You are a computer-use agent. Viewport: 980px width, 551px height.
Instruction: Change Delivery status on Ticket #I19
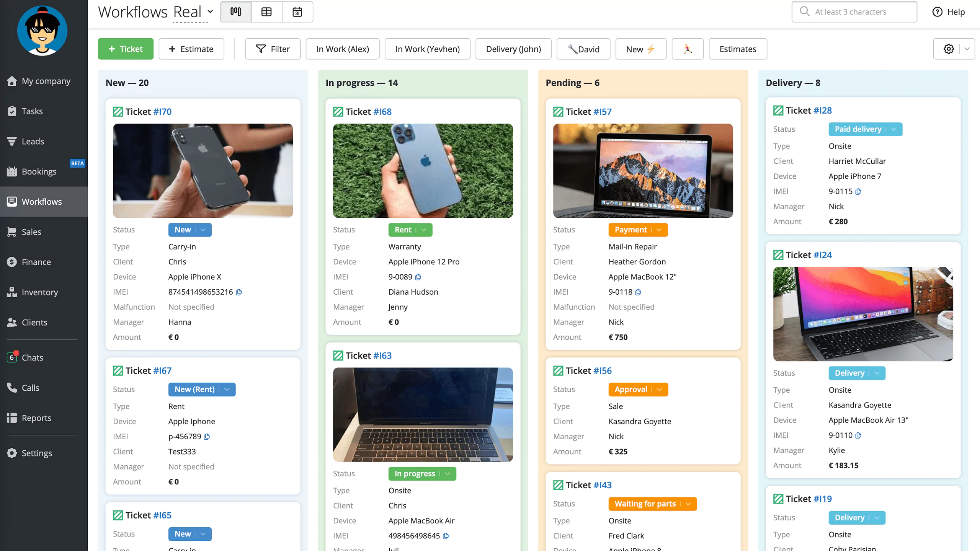coord(857,518)
